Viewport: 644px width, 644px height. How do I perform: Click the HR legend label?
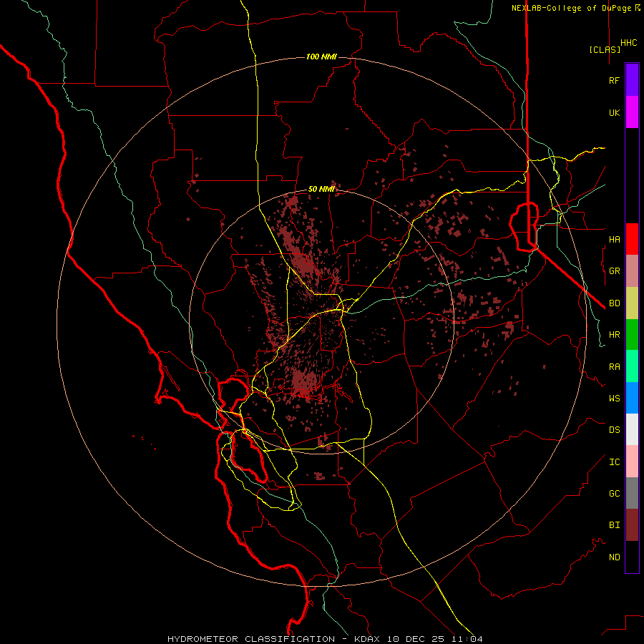tap(614, 335)
